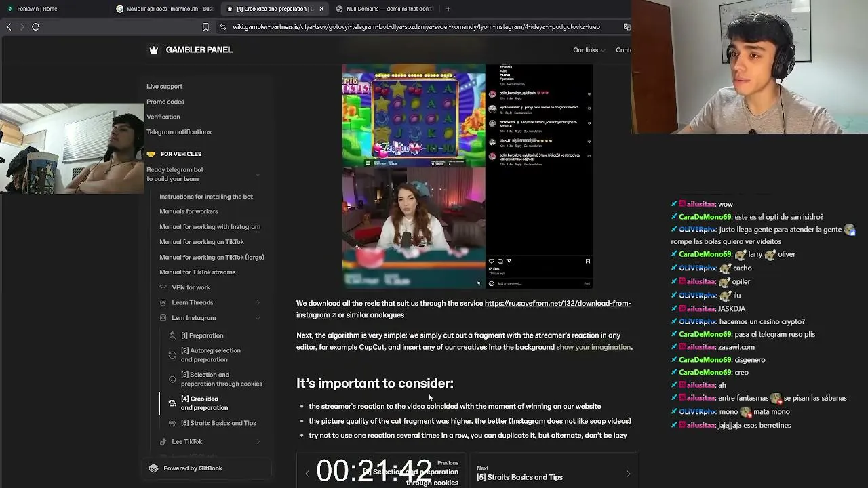Expand the Leem Threads section chevron
This screenshot has height=488, width=868.
[x=258, y=302]
